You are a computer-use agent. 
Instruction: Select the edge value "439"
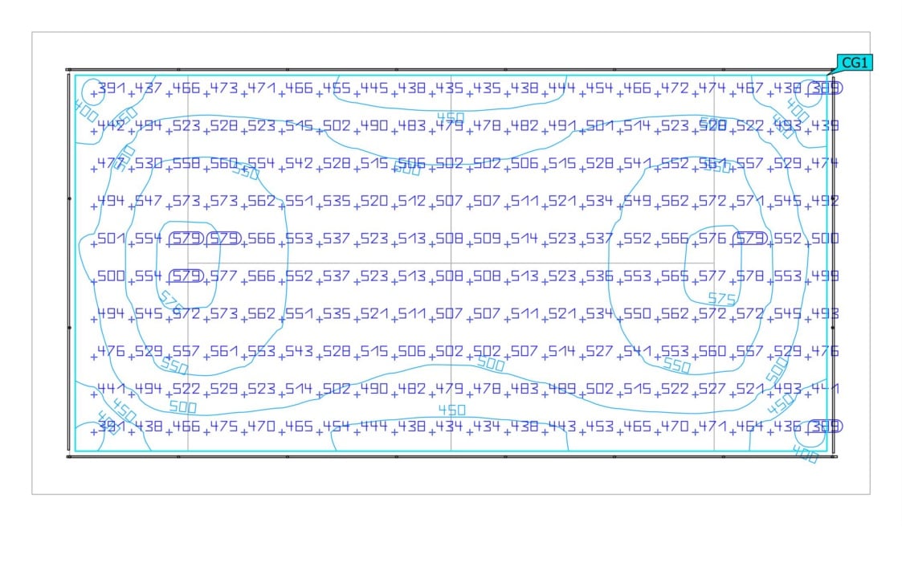pos(825,126)
